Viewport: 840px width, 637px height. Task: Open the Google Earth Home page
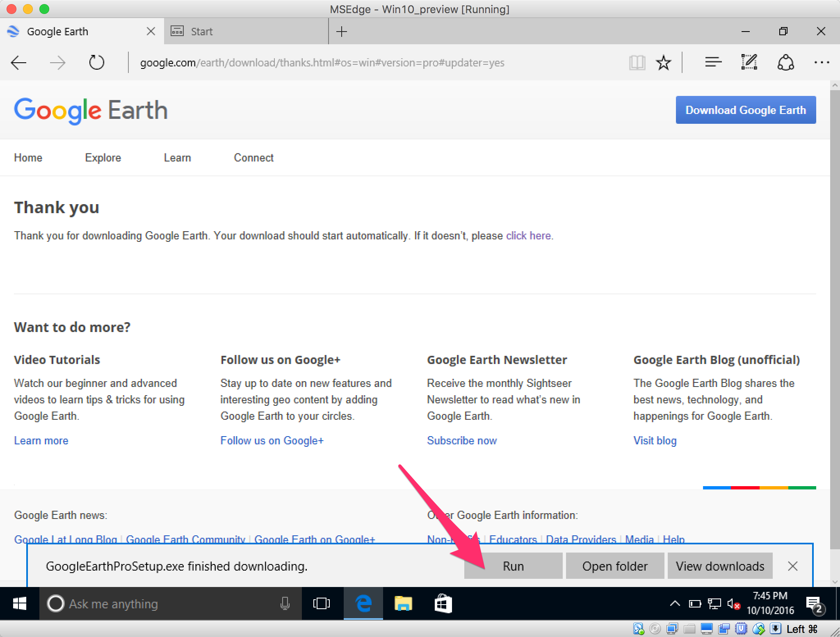(x=27, y=157)
